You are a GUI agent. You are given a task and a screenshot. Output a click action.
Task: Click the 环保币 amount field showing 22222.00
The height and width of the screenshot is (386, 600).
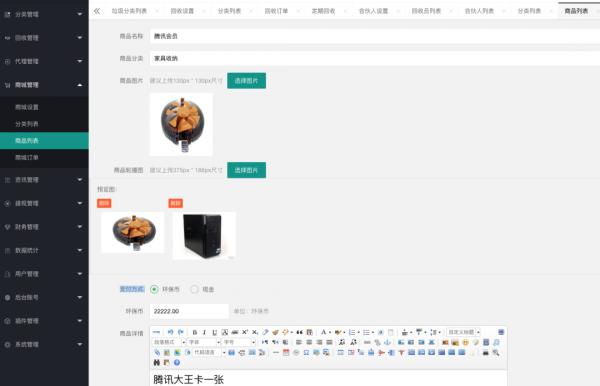(x=189, y=311)
